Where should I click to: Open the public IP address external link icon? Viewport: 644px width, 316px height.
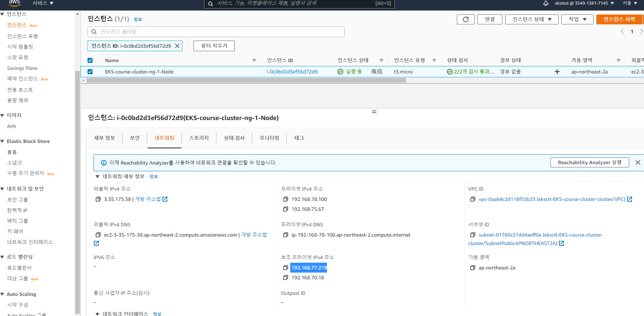point(165,199)
